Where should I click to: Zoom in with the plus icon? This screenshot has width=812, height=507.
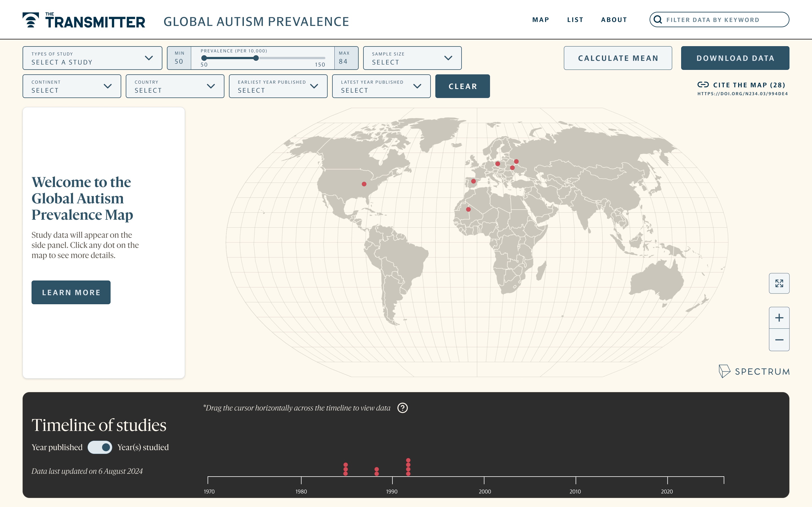779,317
